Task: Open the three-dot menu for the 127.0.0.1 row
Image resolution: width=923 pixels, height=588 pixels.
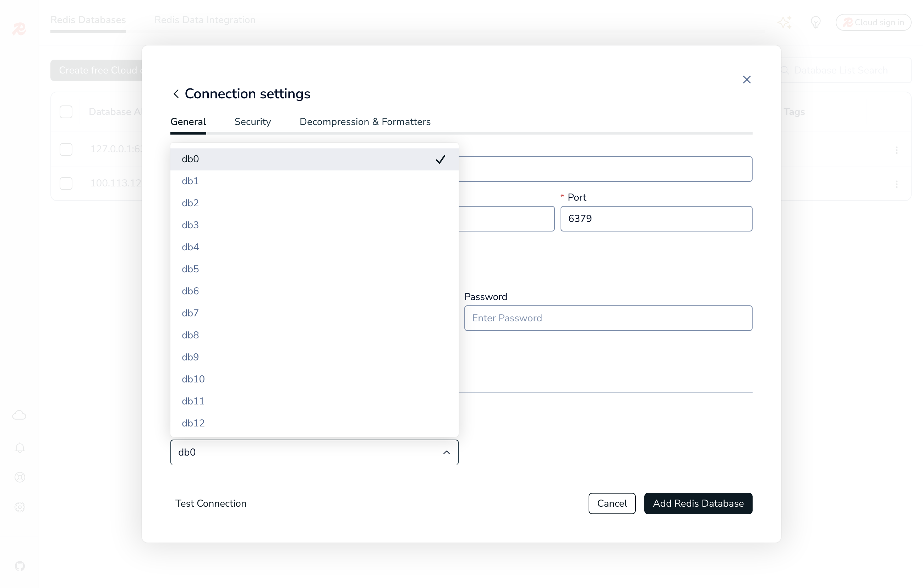Action: [x=896, y=150]
